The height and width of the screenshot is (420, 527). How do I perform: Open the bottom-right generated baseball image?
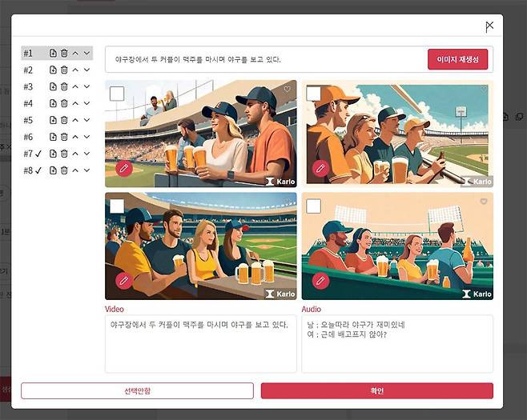397,246
